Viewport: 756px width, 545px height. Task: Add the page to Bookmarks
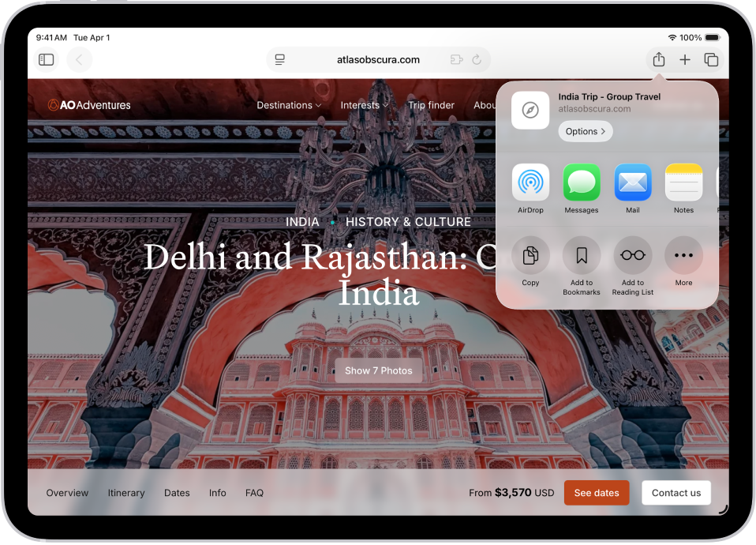pos(582,254)
